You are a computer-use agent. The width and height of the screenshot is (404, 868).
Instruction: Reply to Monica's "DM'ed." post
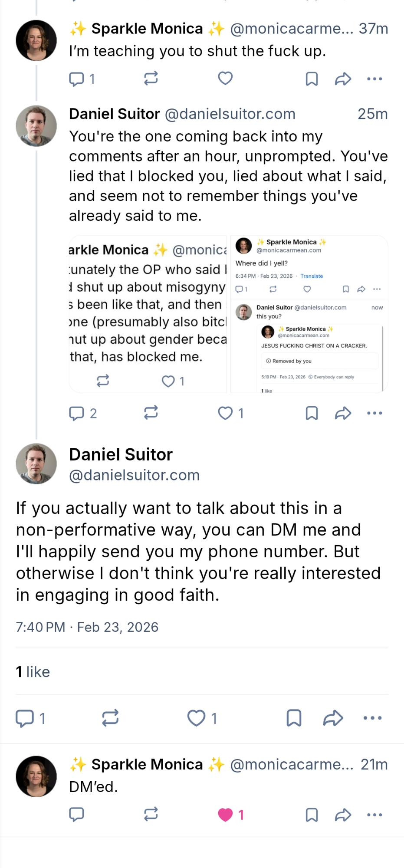(x=77, y=815)
